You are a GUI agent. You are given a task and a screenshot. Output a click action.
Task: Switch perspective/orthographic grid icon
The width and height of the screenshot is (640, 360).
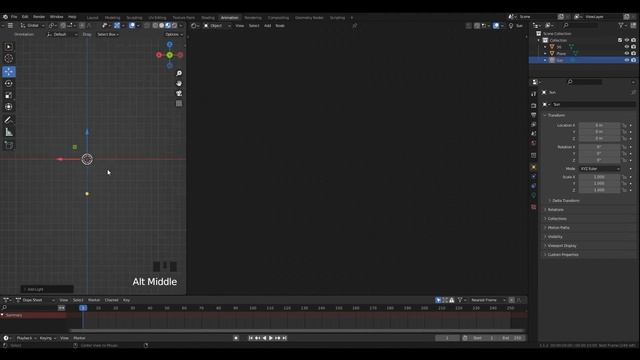tap(179, 104)
